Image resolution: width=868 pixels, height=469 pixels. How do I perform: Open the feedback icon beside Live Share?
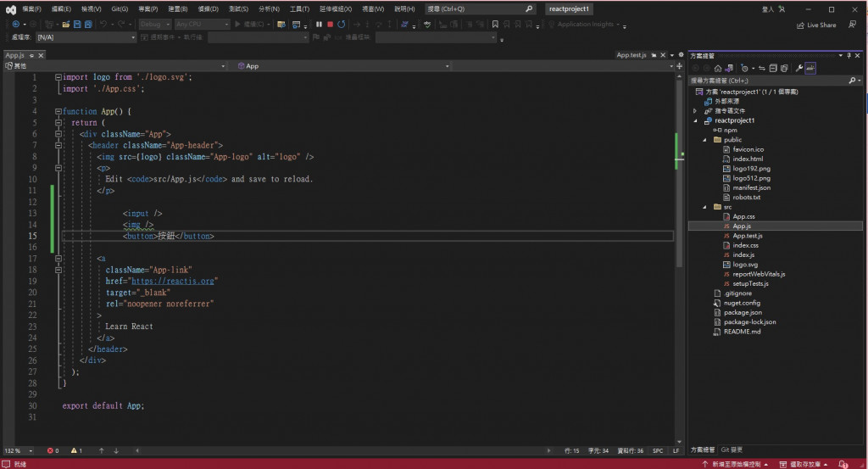[852, 25]
